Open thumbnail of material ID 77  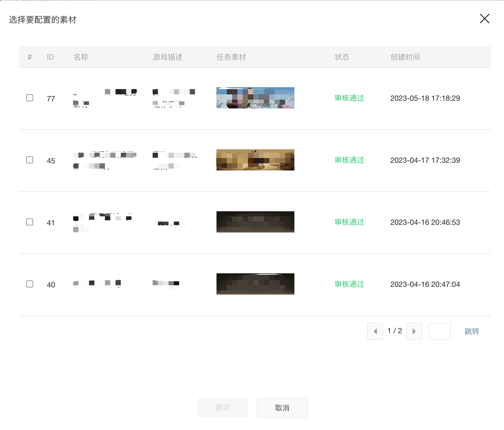coord(255,98)
